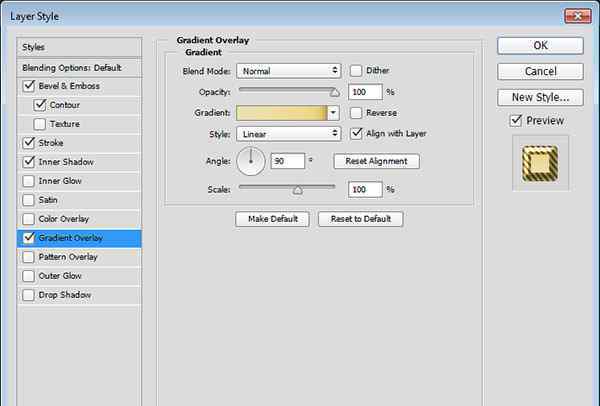Enable the Outer Glow effect checkbox
This screenshot has width=600, height=406.
[27, 276]
